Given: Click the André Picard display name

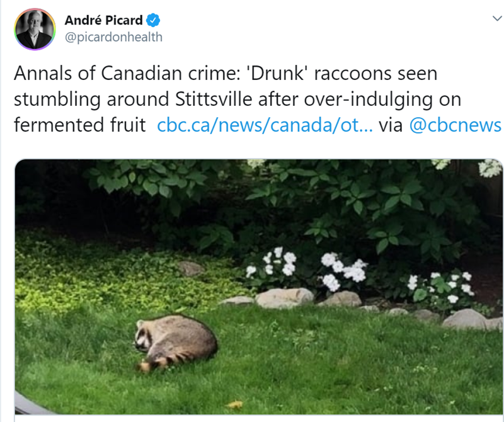Looking at the screenshot, I should pyautogui.click(x=104, y=20).
